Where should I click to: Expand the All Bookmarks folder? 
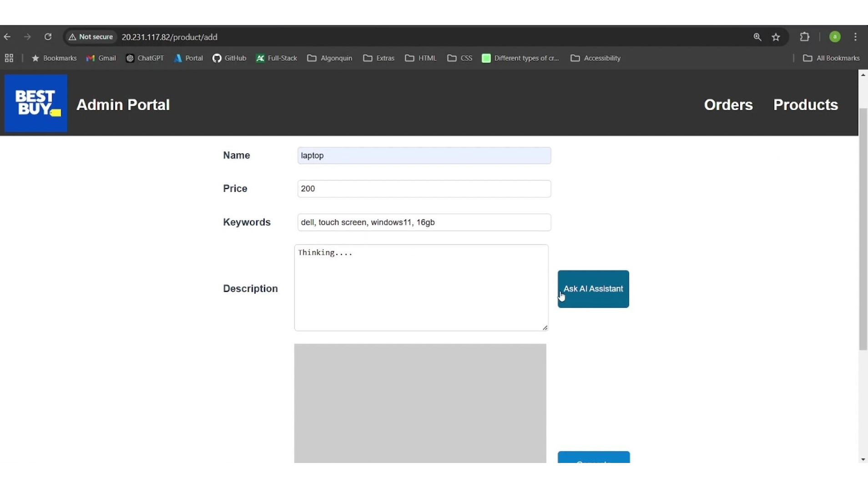point(831,58)
